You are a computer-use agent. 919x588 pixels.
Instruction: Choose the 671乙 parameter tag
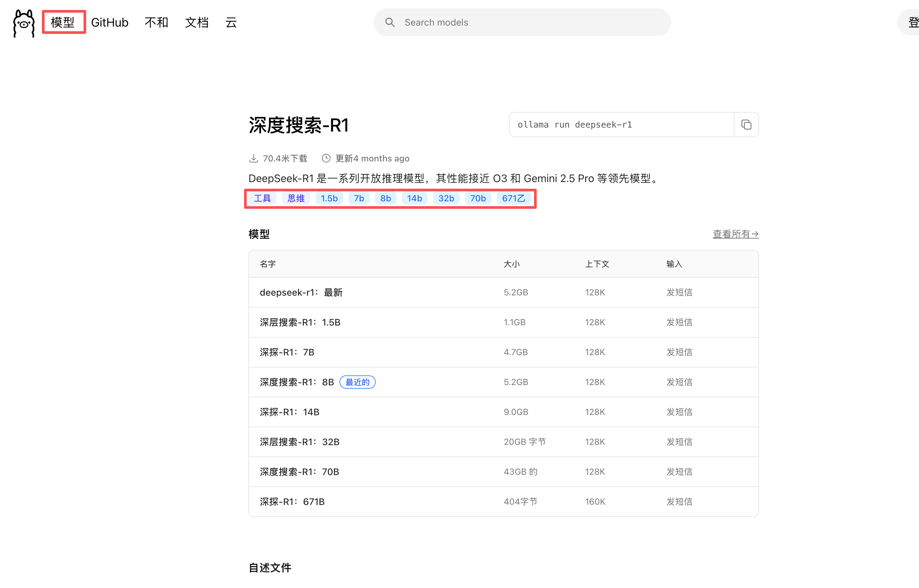pyautogui.click(x=513, y=198)
